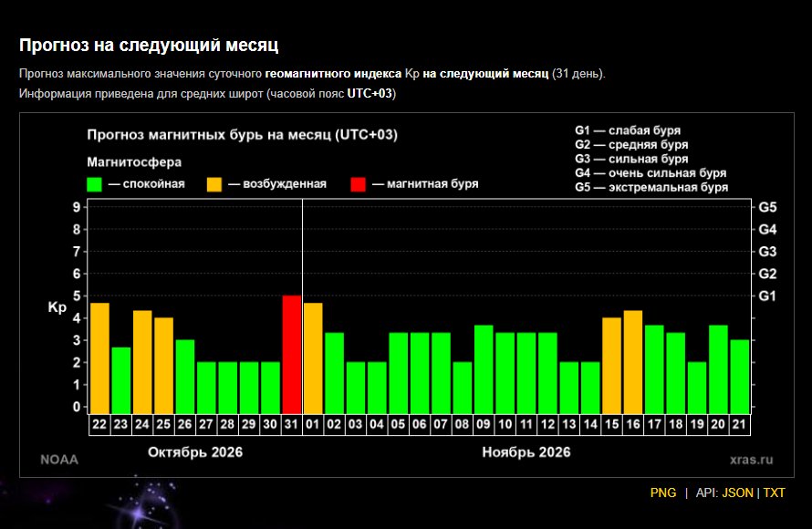Select the orange bar for November 01
This screenshot has height=529, width=812.
(313, 358)
